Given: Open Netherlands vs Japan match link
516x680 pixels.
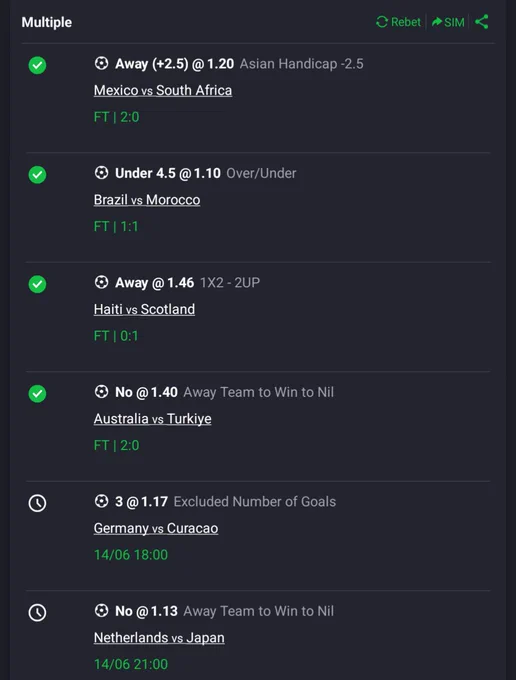Looking at the screenshot, I should pos(159,638).
